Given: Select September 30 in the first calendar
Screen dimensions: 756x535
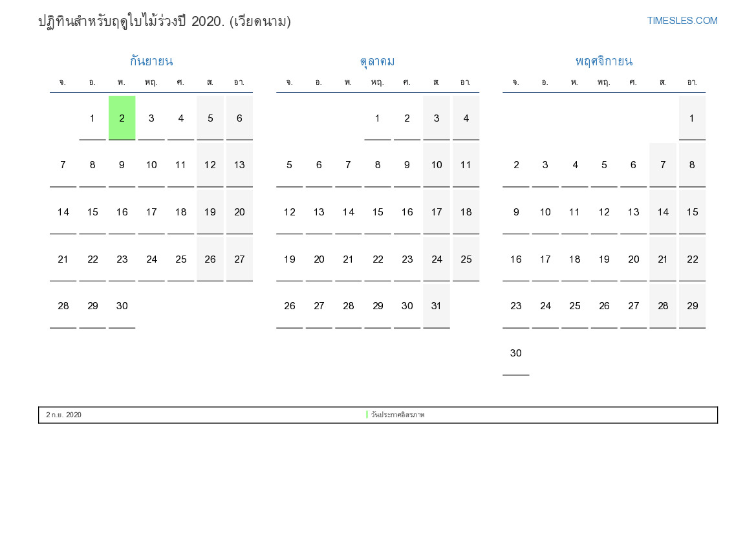Looking at the screenshot, I should coord(122,306).
